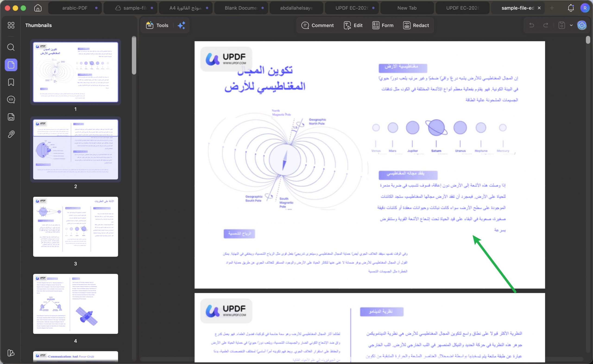Switch to the A4 invoice template tab
This screenshot has width=593, height=364.
point(186,8)
